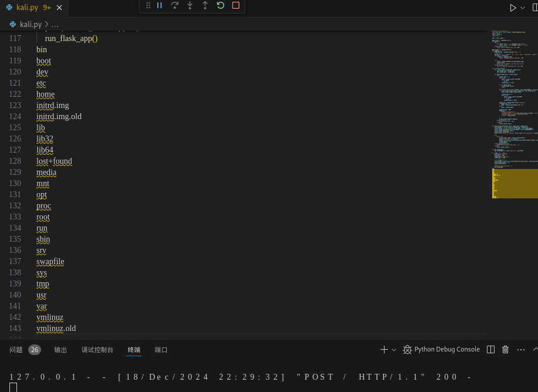Click the Step Over debug icon
The height and width of the screenshot is (392, 538).
pos(174,5)
